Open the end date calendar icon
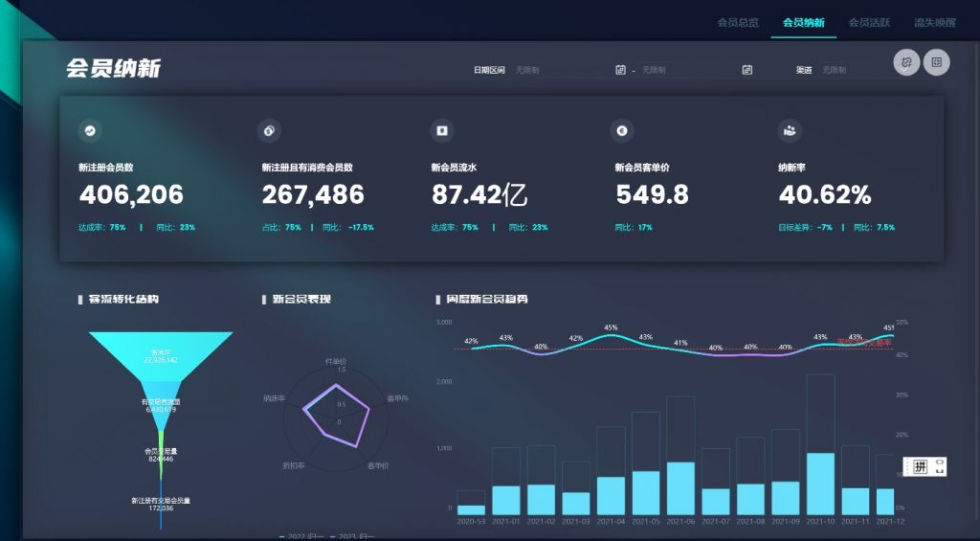Viewport: 980px width, 541px height. point(746,70)
